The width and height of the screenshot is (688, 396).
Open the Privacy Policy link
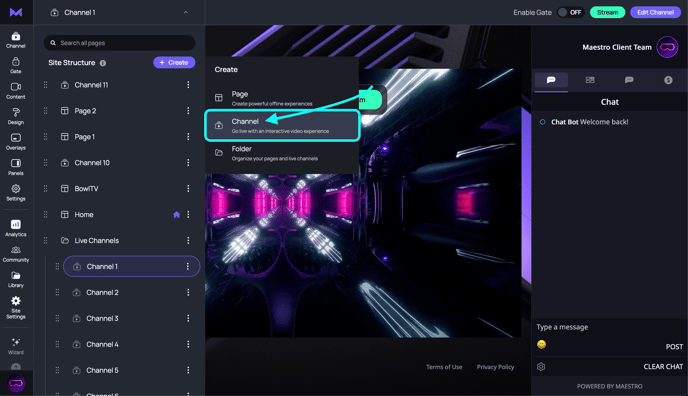click(495, 367)
